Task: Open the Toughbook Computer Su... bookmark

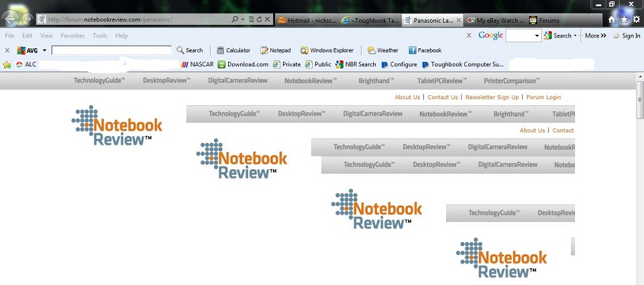Action: point(462,64)
